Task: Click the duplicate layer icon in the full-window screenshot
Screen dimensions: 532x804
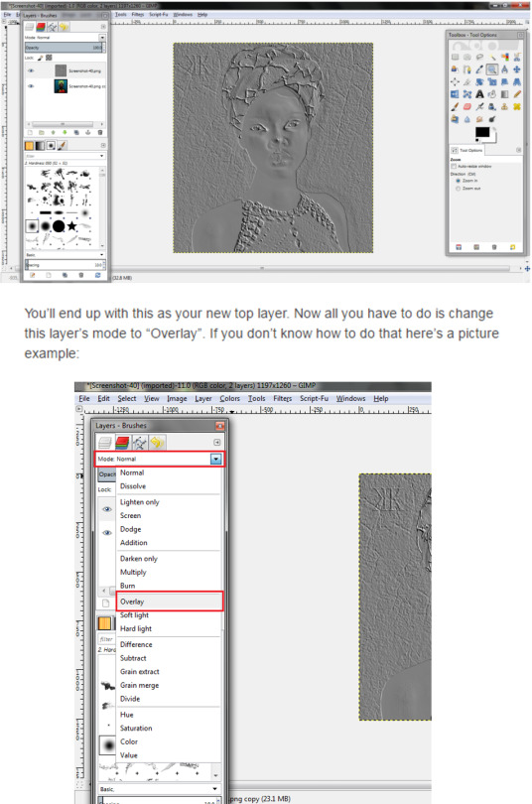Action: coord(76,132)
